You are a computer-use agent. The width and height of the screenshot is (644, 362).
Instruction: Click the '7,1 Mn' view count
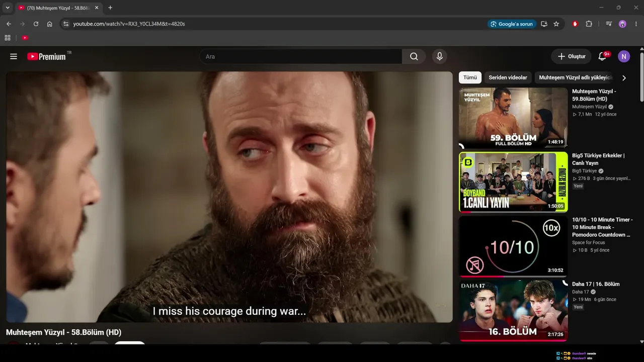pos(585,115)
